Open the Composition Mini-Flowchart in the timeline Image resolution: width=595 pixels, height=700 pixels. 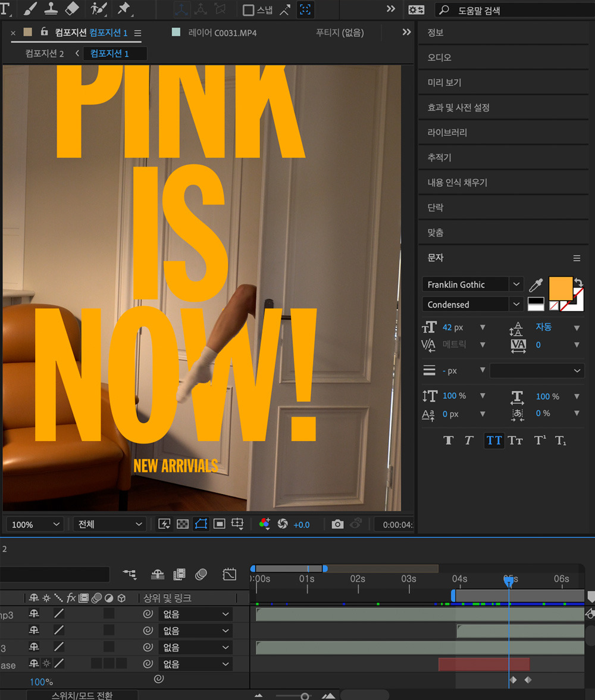click(x=130, y=574)
